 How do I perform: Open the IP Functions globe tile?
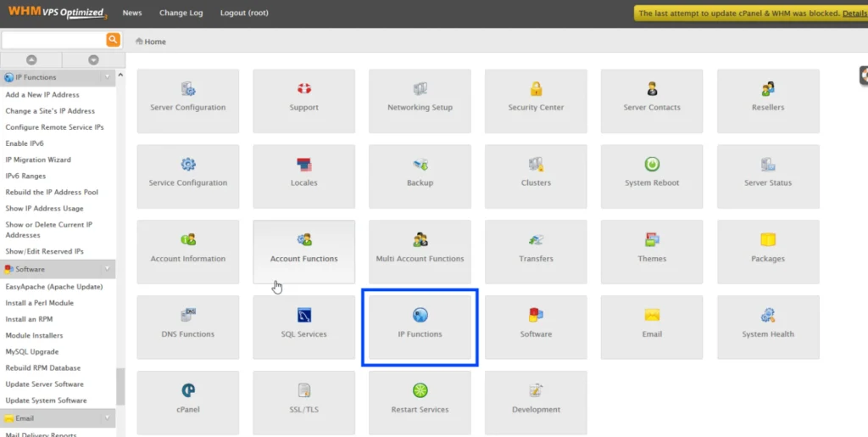(x=420, y=328)
